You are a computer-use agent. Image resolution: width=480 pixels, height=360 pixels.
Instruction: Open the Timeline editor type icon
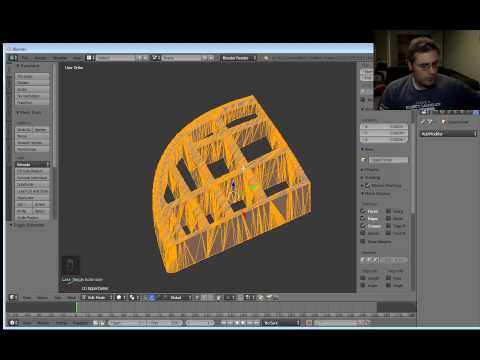click(x=12, y=323)
